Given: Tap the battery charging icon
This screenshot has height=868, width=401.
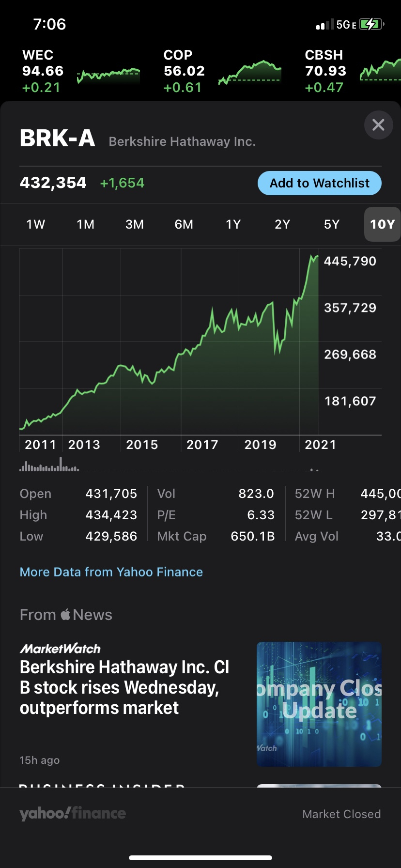Looking at the screenshot, I should point(372,24).
